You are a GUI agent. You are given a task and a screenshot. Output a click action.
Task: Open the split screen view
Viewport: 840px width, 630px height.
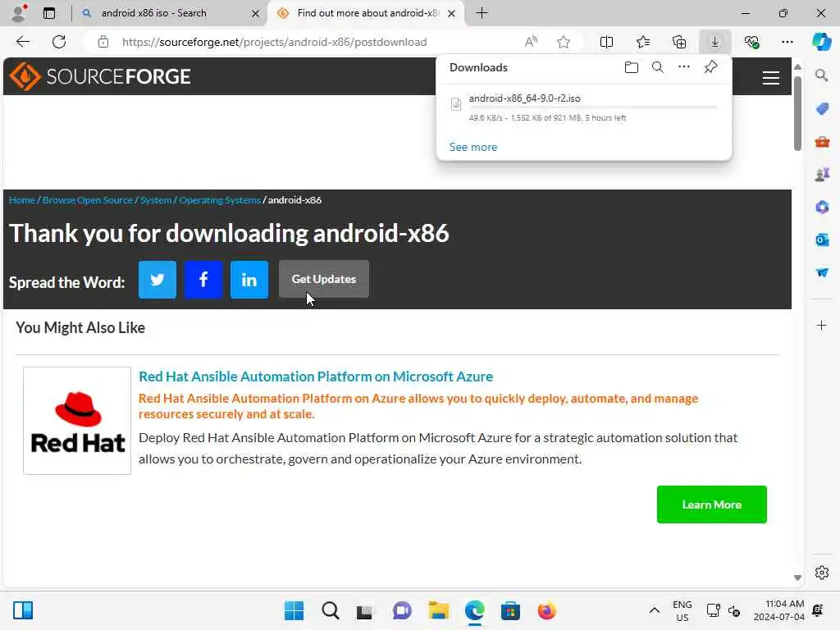click(606, 42)
